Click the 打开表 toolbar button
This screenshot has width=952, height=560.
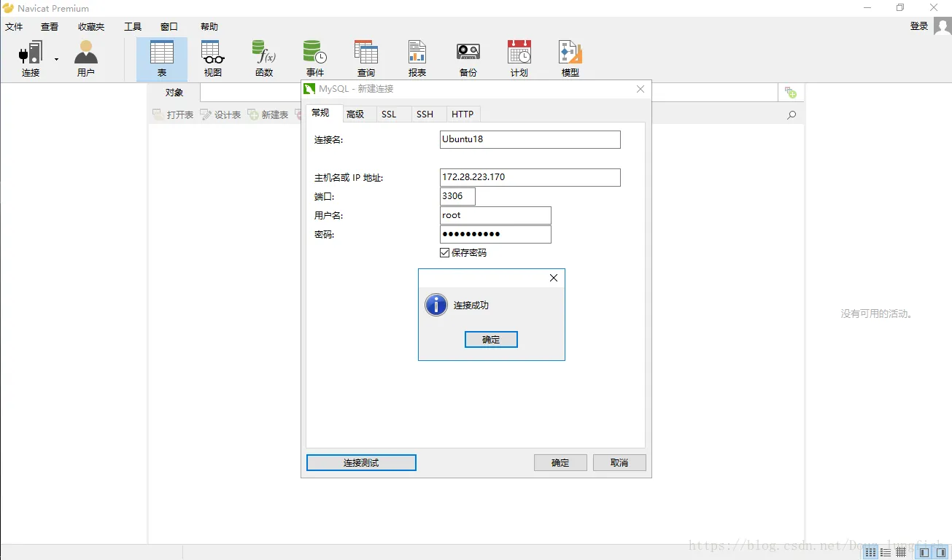(x=173, y=114)
